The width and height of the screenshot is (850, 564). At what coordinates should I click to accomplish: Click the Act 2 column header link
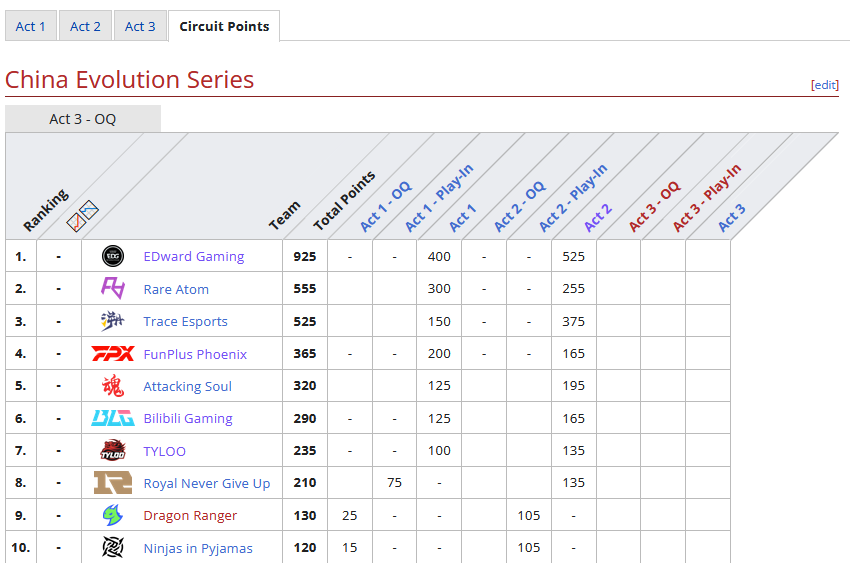[598, 217]
